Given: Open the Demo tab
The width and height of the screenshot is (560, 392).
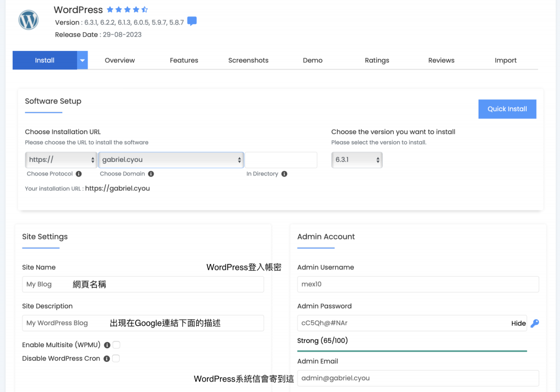Looking at the screenshot, I should tap(312, 60).
